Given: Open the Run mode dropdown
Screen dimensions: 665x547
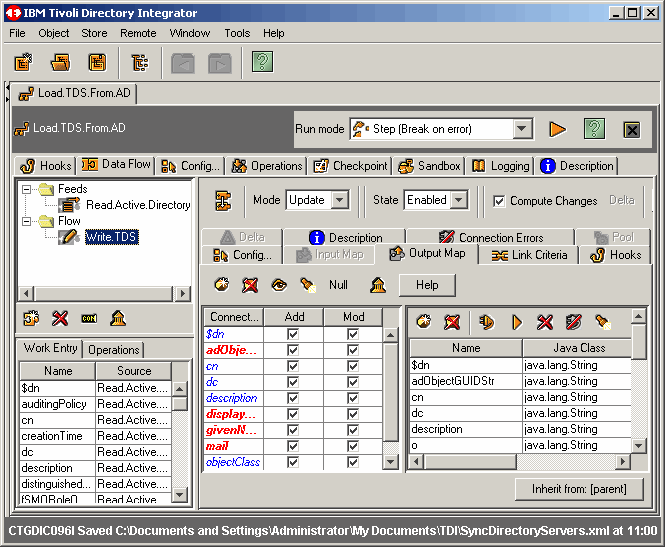Looking at the screenshot, I should (522, 129).
